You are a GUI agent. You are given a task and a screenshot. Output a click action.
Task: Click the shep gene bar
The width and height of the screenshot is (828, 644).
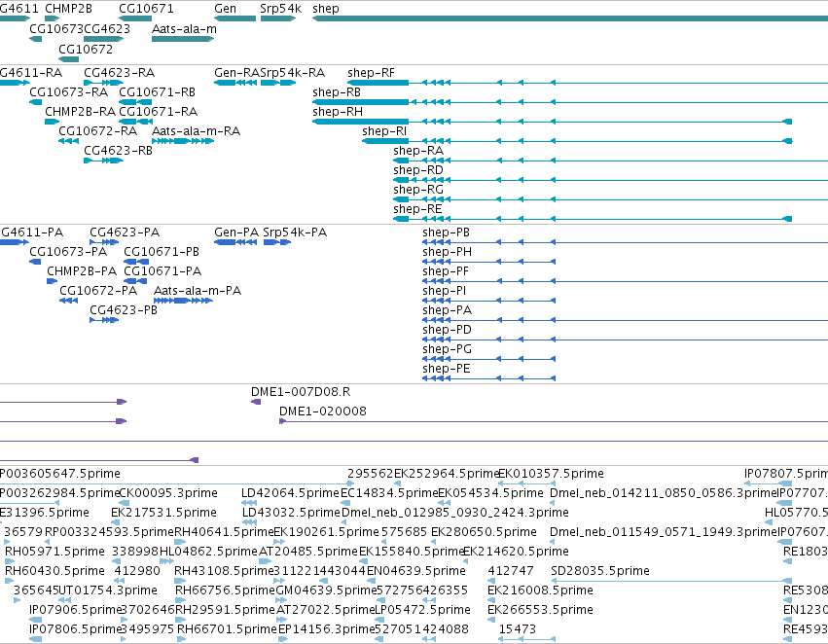pos(570,18)
